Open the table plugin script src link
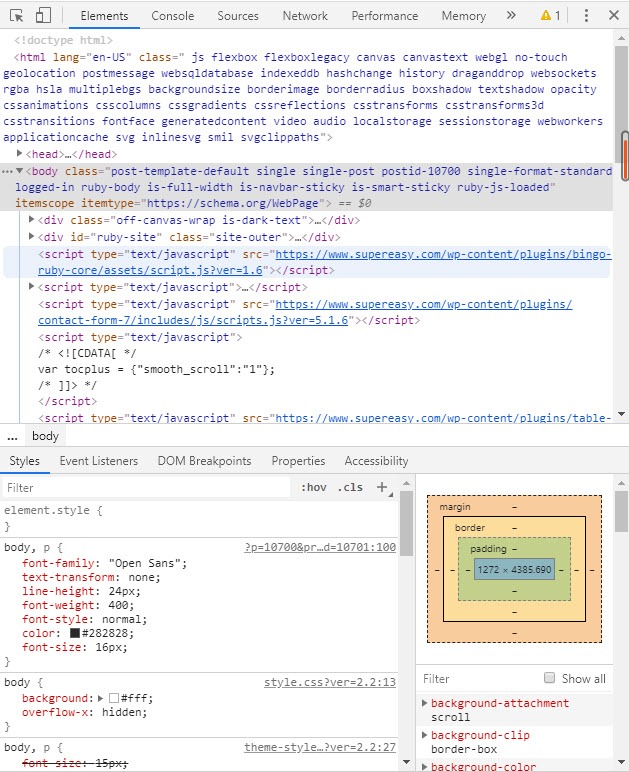Viewport: 629px width, 772px height. [443, 418]
